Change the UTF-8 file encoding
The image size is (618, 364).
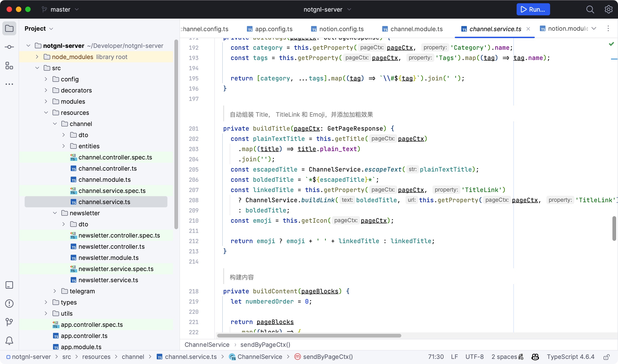(475, 357)
